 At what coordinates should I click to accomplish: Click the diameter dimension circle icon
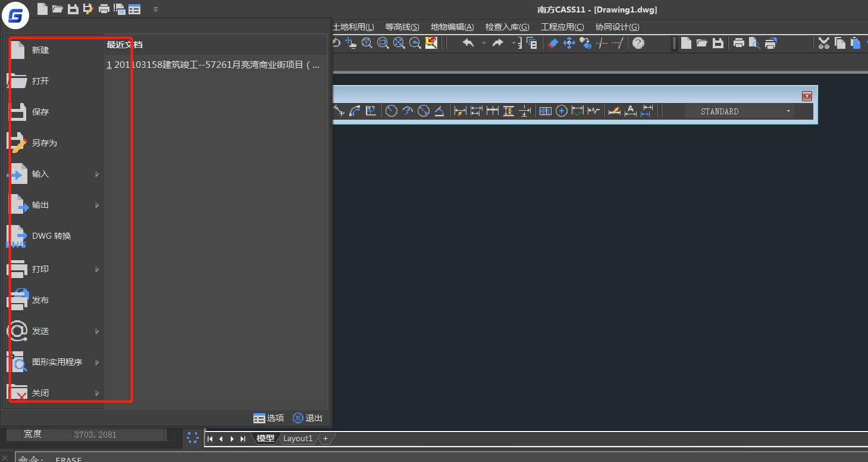424,111
